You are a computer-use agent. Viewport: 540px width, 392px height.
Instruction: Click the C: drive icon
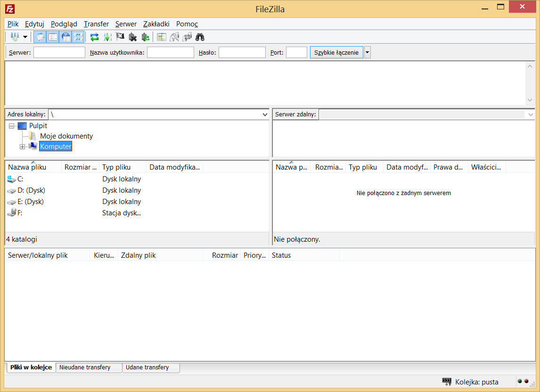tap(11, 179)
